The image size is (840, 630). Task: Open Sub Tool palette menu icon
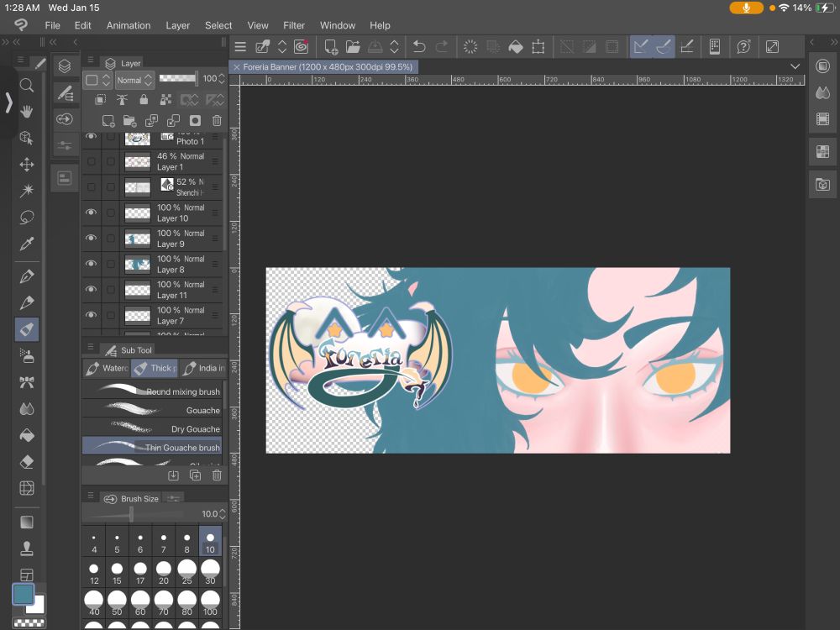pos(91,347)
